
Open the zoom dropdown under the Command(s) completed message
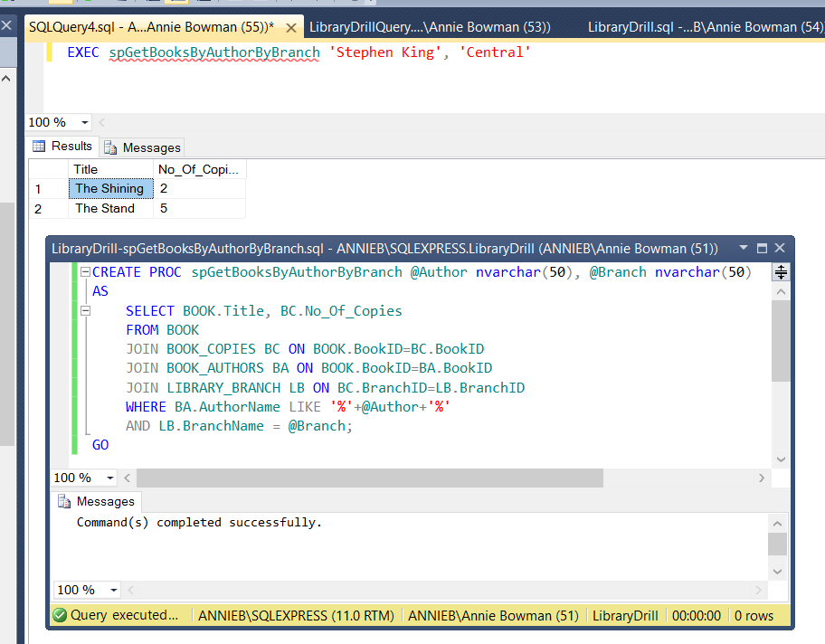pyautogui.click(x=114, y=590)
